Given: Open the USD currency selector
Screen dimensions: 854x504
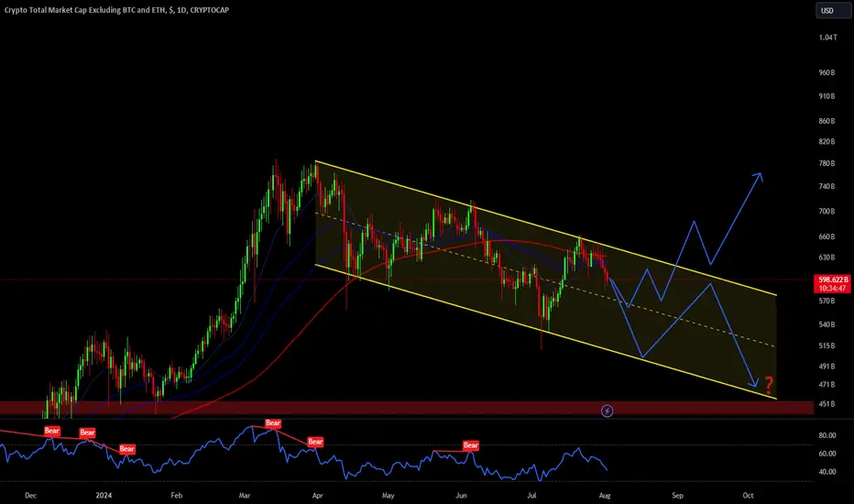Looking at the screenshot, I should pyautogui.click(x=833, y=10).
